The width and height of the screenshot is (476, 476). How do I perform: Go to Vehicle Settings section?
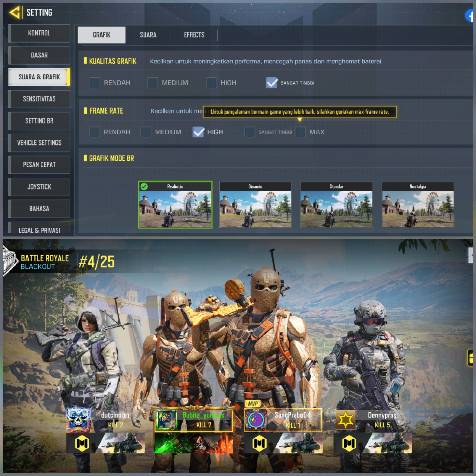click(x=39, y=143)
